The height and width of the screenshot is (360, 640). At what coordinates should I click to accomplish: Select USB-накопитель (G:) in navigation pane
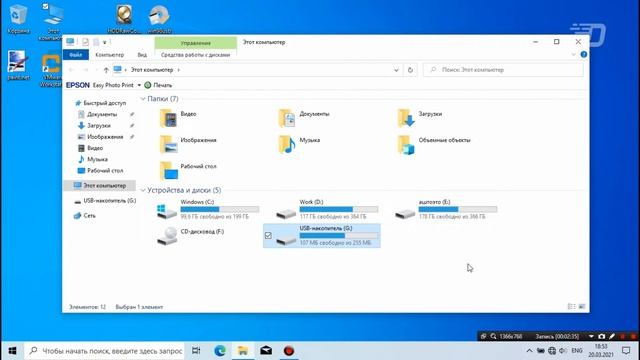pos(105,201)
